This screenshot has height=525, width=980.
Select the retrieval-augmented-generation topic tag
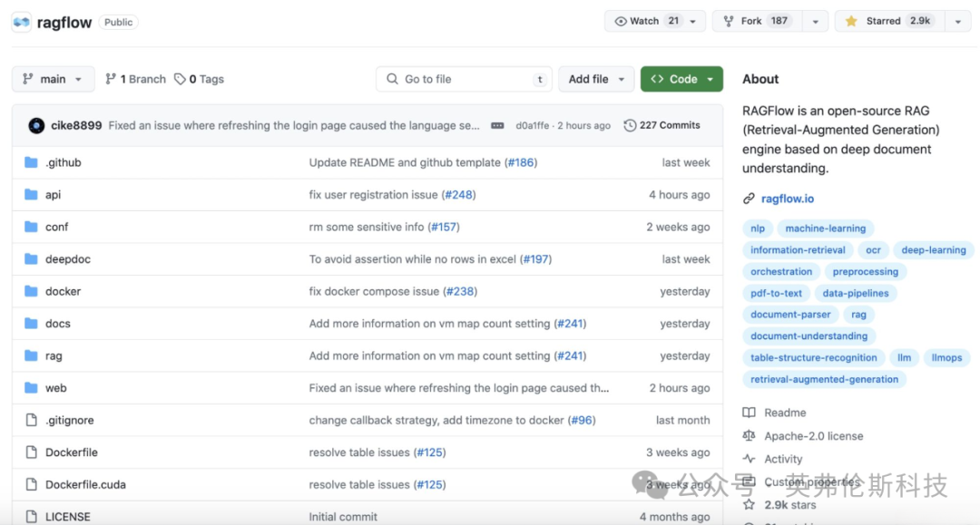(x=824, y=379)
